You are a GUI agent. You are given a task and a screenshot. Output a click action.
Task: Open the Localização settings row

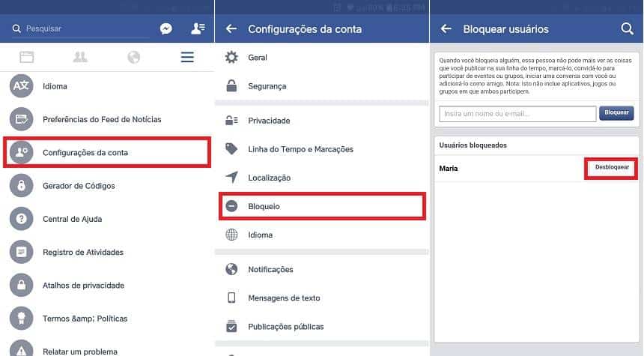click(322, 177)
